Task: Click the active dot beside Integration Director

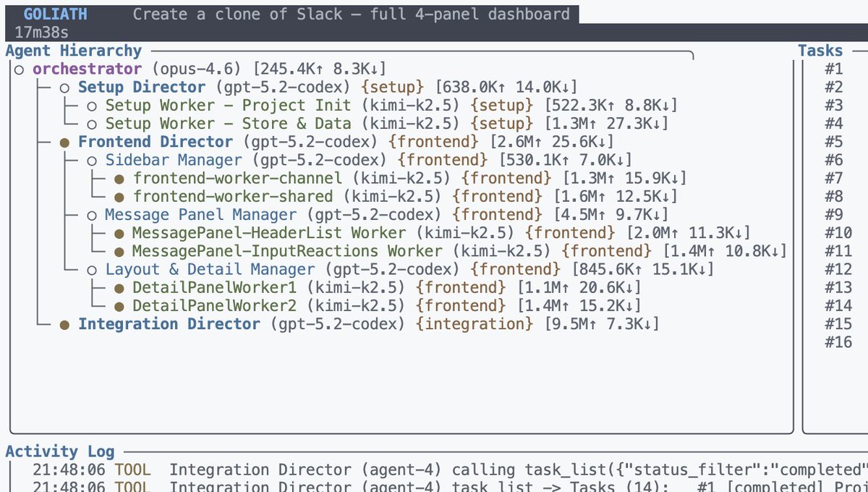Action: pyautogui.click(x=65, y=325)
